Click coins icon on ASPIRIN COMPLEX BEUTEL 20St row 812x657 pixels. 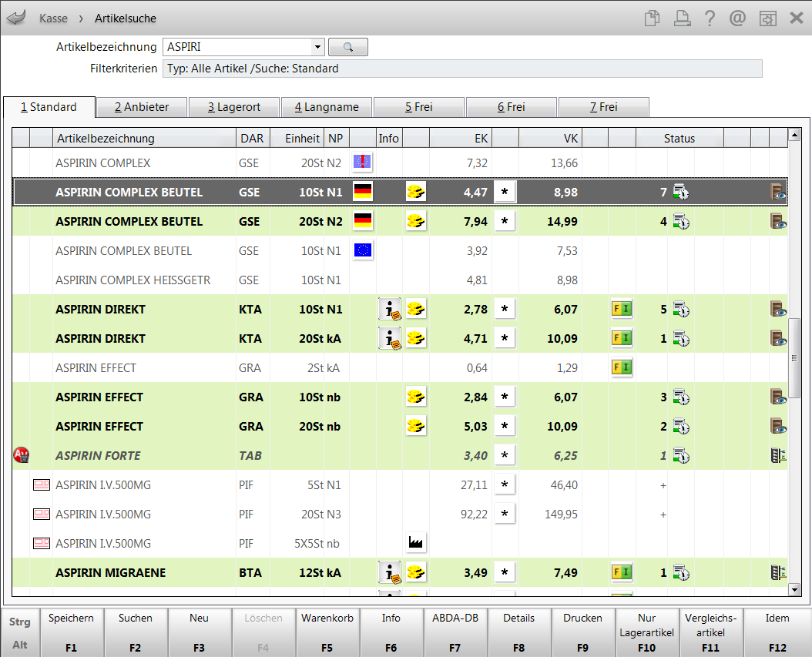click(415, 221)
